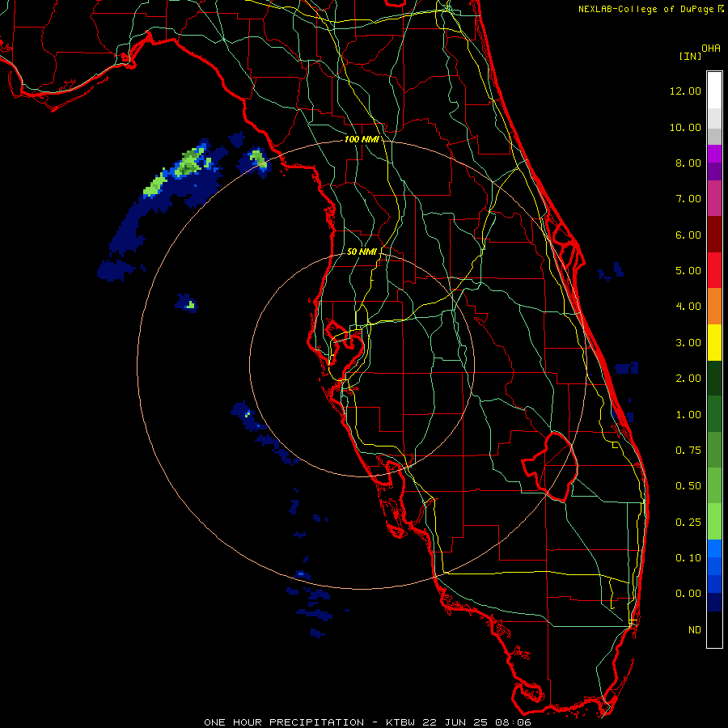Click the OHA product label
728x728 pixels.
711,49
